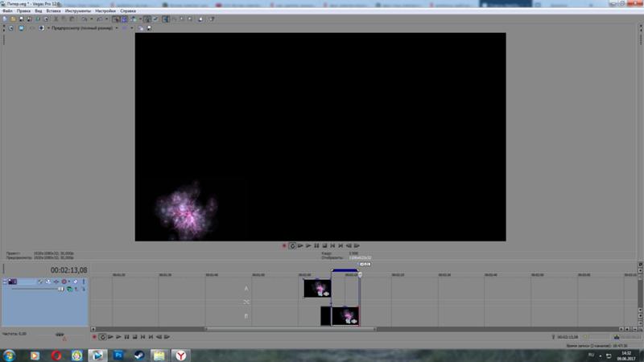
Task: Toggle loop playback below the preview window
Action: pyautogui.click(x=292, y=245)
